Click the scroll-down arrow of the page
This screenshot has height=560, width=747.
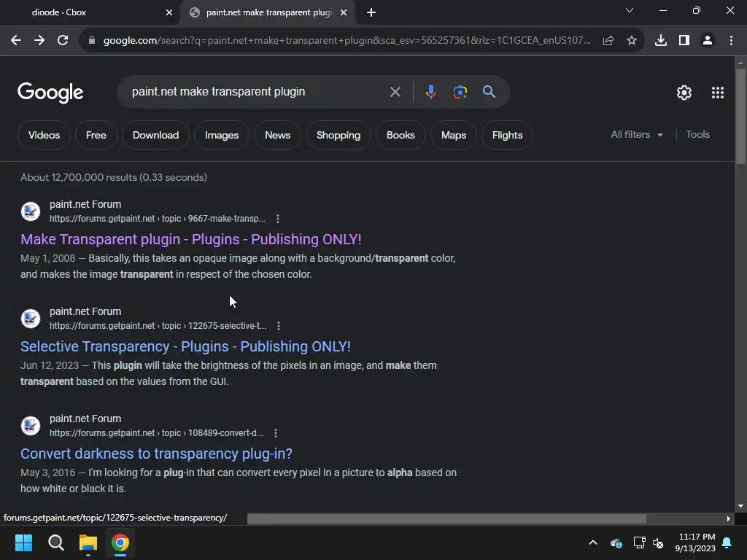point(741,506)
